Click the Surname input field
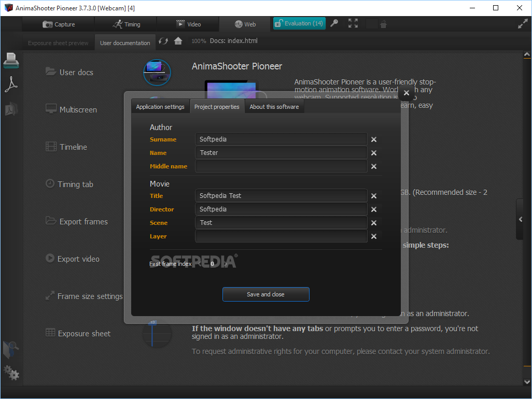The height and width of the screenshot is (399, 532). click(x=281, y=139)
